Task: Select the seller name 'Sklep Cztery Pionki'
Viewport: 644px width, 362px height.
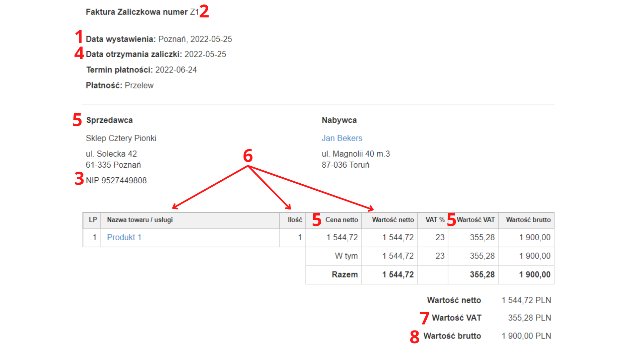Action: pos(121,138)
